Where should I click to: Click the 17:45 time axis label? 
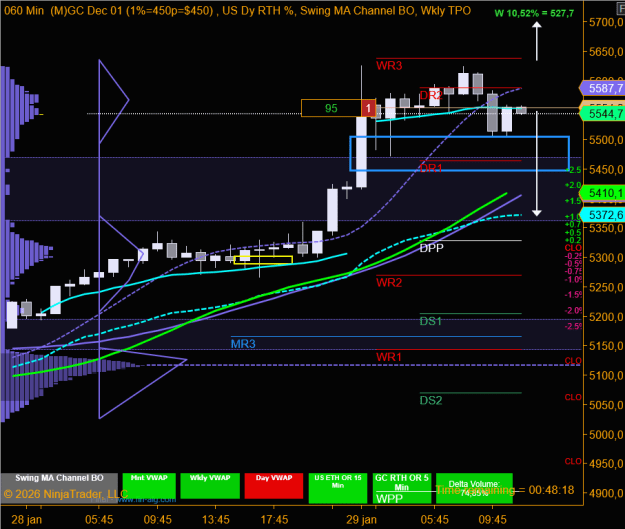click(x=274, y=520)
